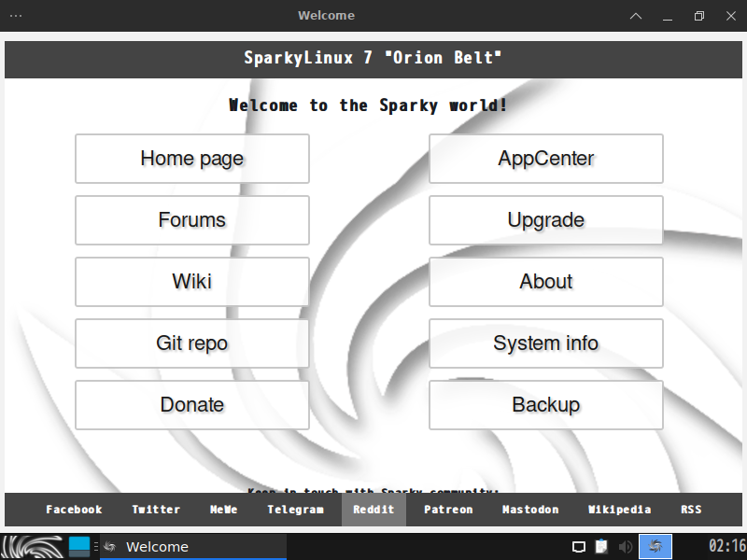Click the "Welcome to the Sparky world!" text

click(368, 105)
